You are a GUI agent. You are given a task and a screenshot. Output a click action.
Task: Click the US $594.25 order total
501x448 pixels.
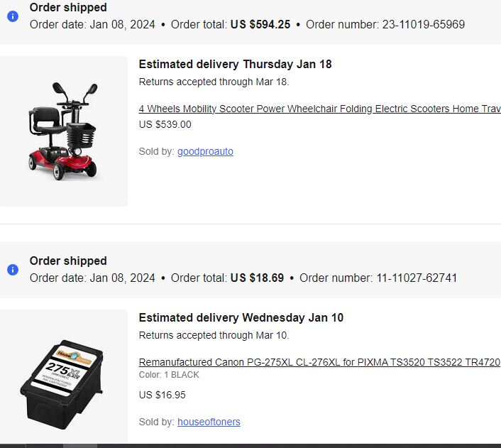260,24
